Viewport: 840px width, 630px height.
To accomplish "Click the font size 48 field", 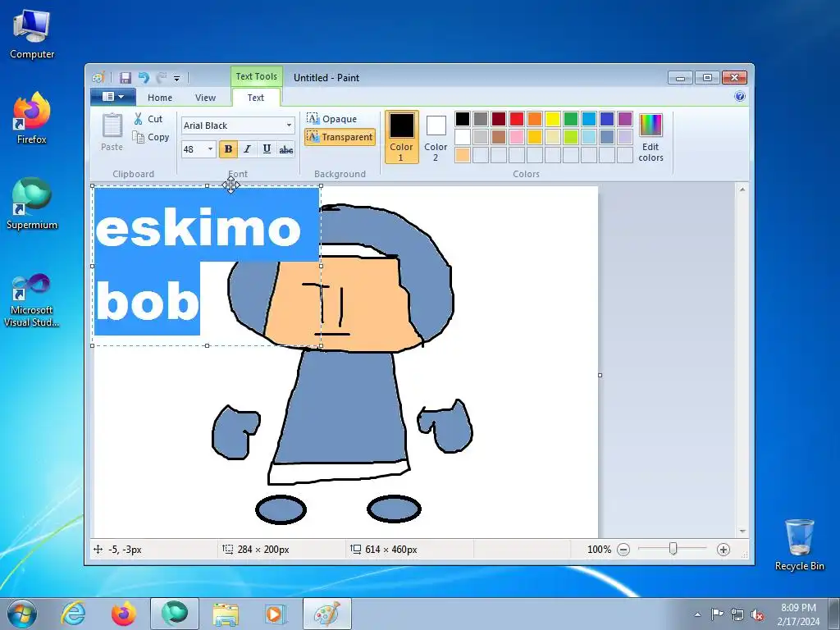I will [x=194, y=149].
